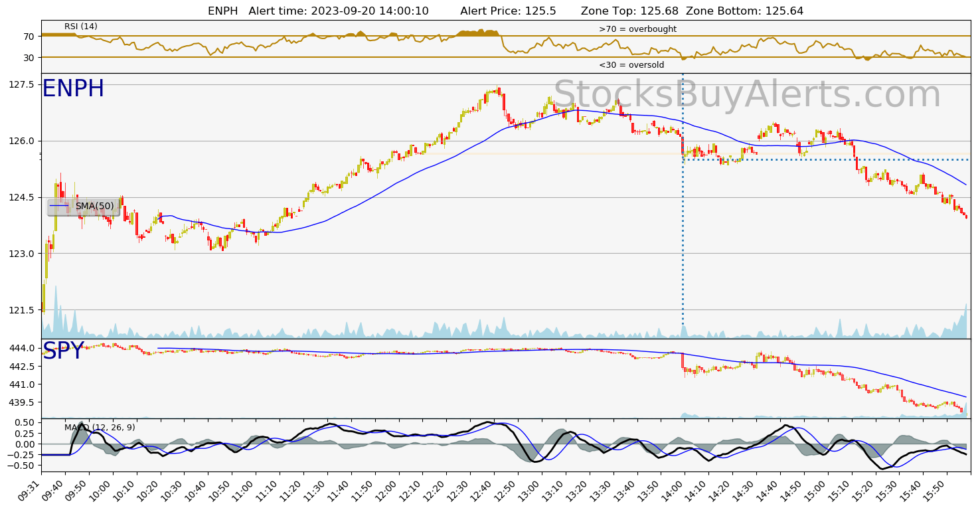The image size is (980, 510).
Task: Click the MACD (12, 26, 9) label
Action: point(100,427)
